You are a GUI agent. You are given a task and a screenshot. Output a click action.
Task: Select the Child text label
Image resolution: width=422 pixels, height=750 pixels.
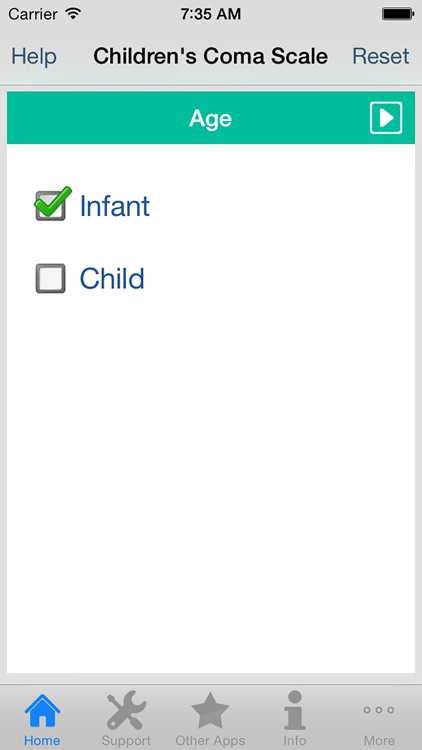pos(112,278)
